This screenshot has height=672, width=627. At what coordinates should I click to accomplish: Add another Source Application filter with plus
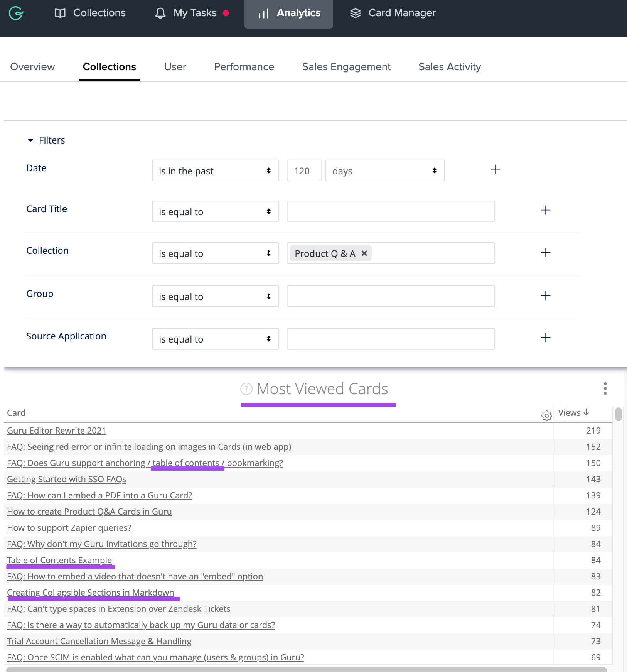[x=546, y=338]
